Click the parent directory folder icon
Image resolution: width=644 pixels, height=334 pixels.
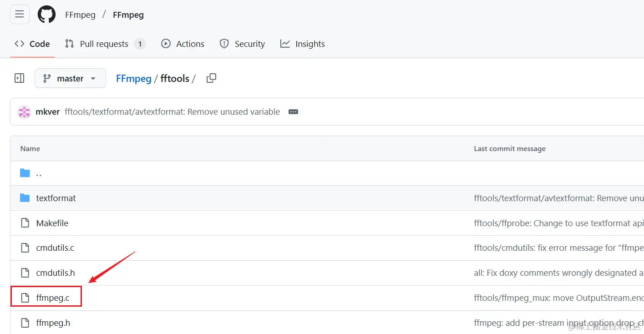point(25,173)
